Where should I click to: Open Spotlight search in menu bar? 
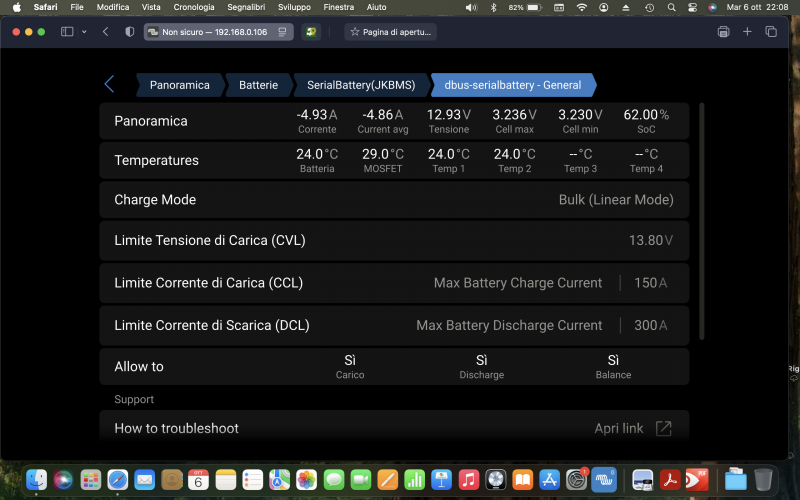tap(671, 7)
